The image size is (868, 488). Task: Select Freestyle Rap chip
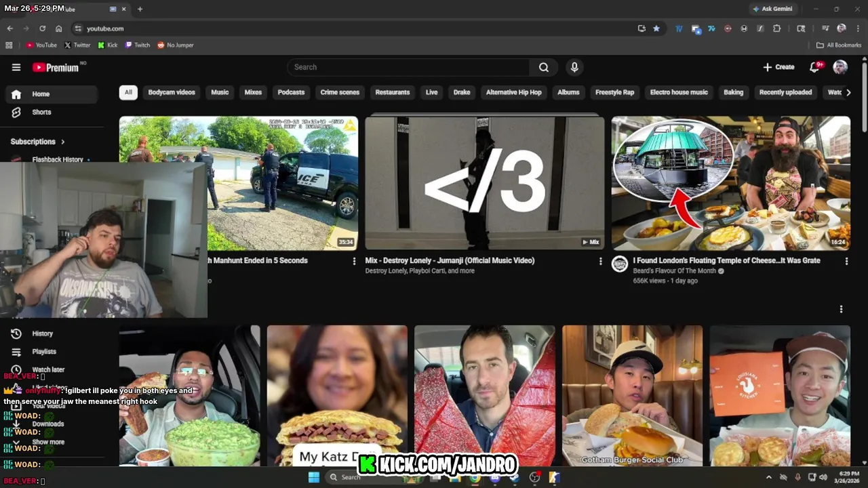tap(614, 92)
